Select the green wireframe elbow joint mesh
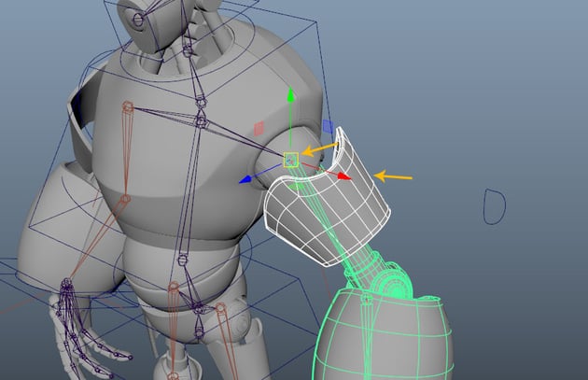Screen dimensions: 588x380 [392, 284]
